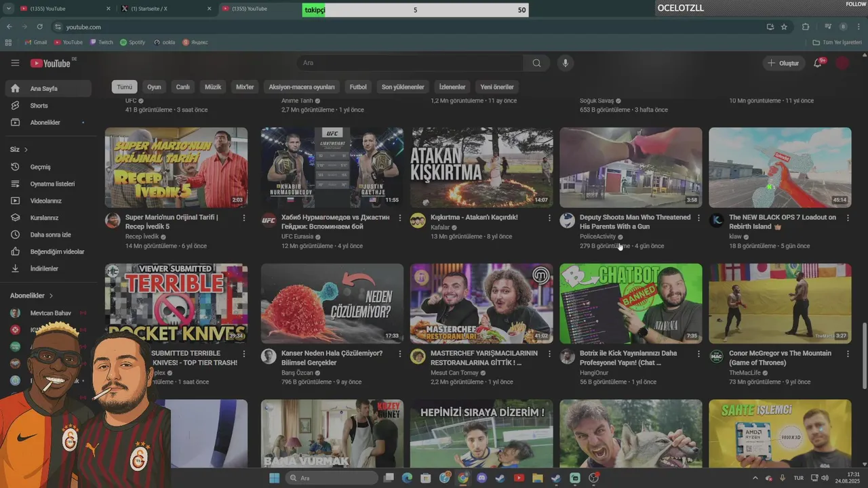The width and height of the screenshot is (868, 488).
Task: Open Mesut Can Tomay channel link
Action: click(x=454, y=373)
